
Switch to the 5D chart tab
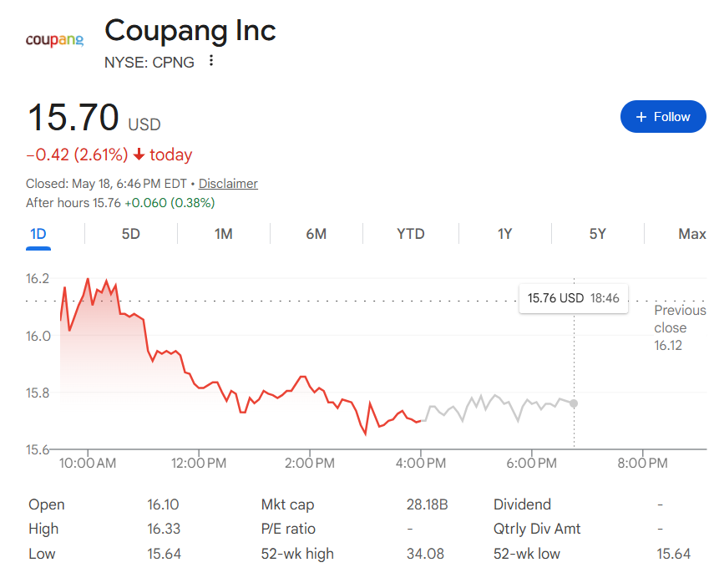click(130, 234)
